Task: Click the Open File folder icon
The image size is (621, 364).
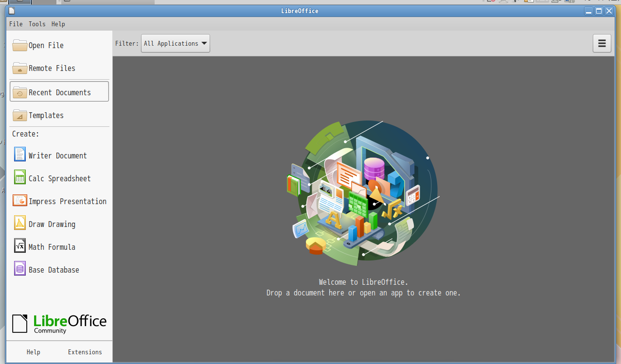Action: (x=20, y=45)
